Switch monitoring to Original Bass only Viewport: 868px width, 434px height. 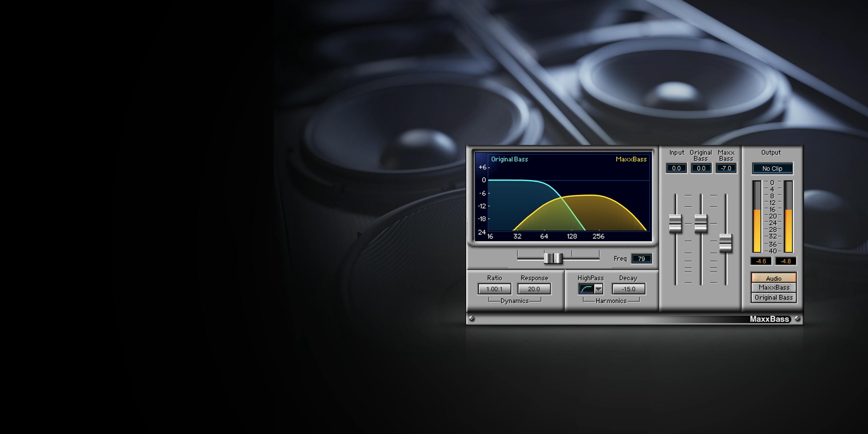click(x=774, y=297)
